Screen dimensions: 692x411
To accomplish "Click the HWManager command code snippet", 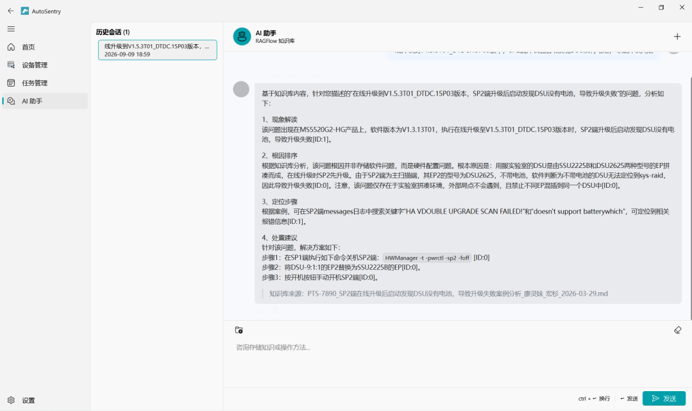I will 427,258.
